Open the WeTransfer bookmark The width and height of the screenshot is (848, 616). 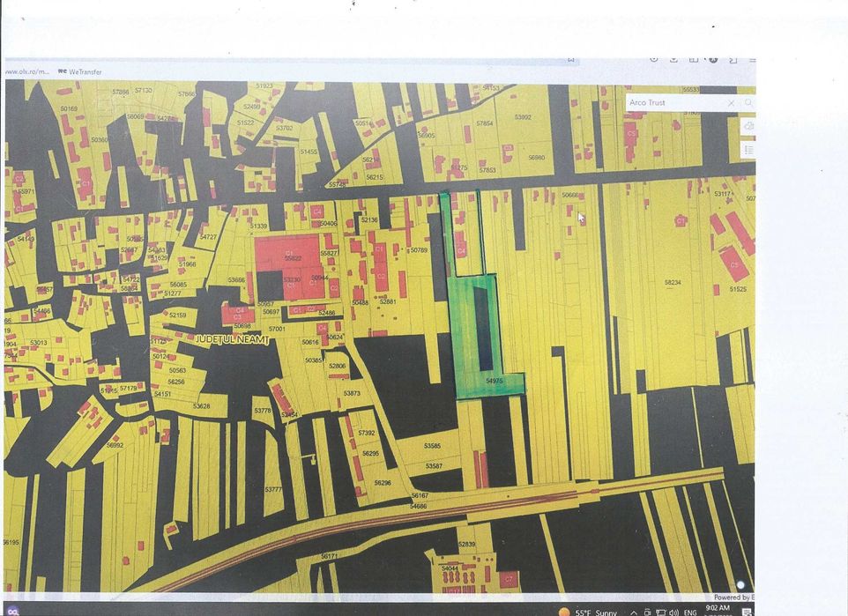[x=80, y=71]
